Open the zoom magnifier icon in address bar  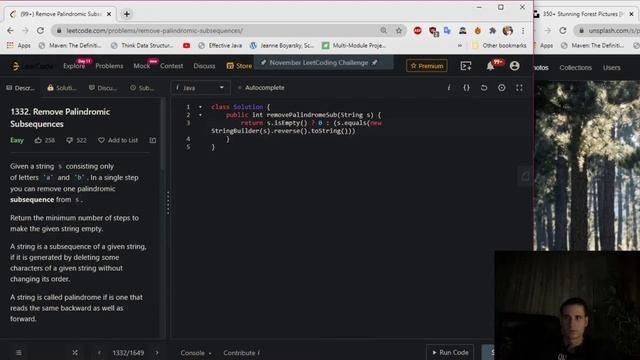[384, 31]
